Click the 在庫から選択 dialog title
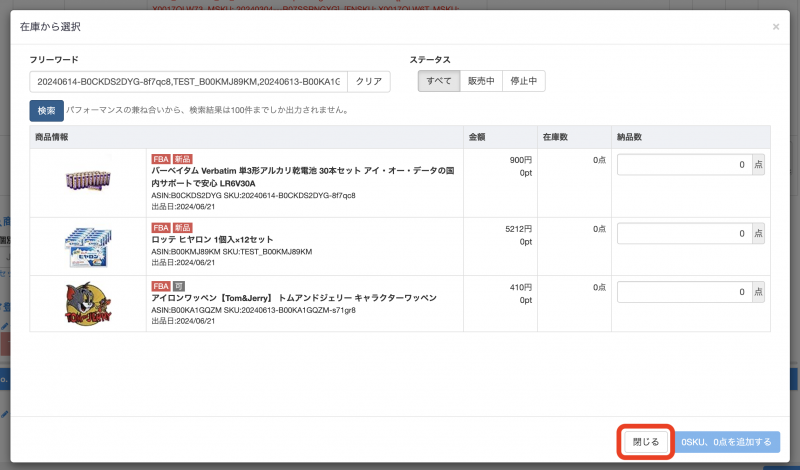 (x=50, y=27)
